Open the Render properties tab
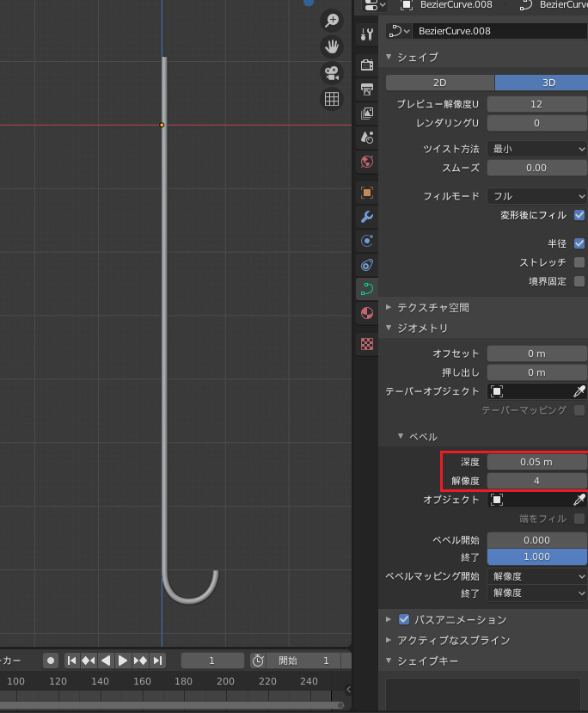 pos(367,65)
